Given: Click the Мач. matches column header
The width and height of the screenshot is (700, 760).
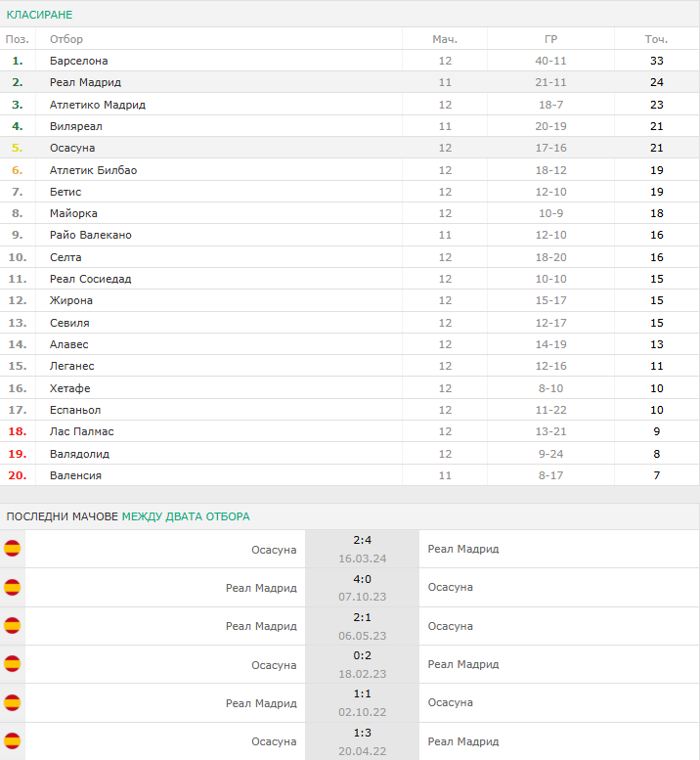Looking at the screenshot, I should [x=445, y=39].
